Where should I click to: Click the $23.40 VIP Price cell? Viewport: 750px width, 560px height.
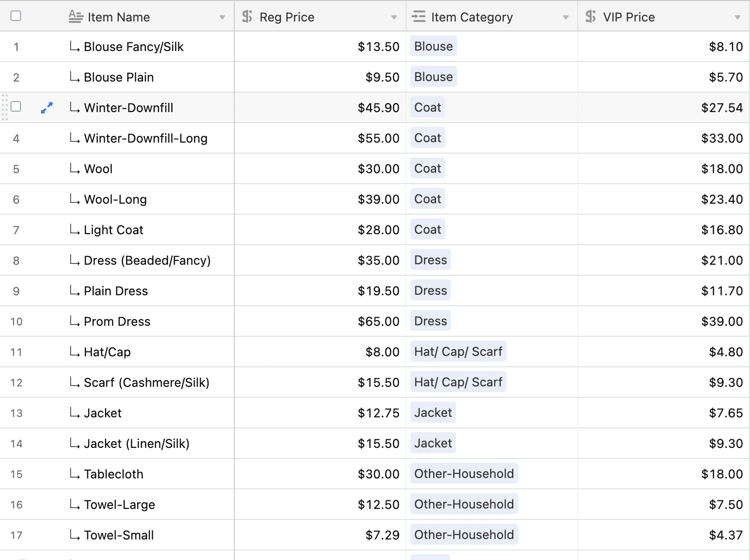(x=664, y=199)
